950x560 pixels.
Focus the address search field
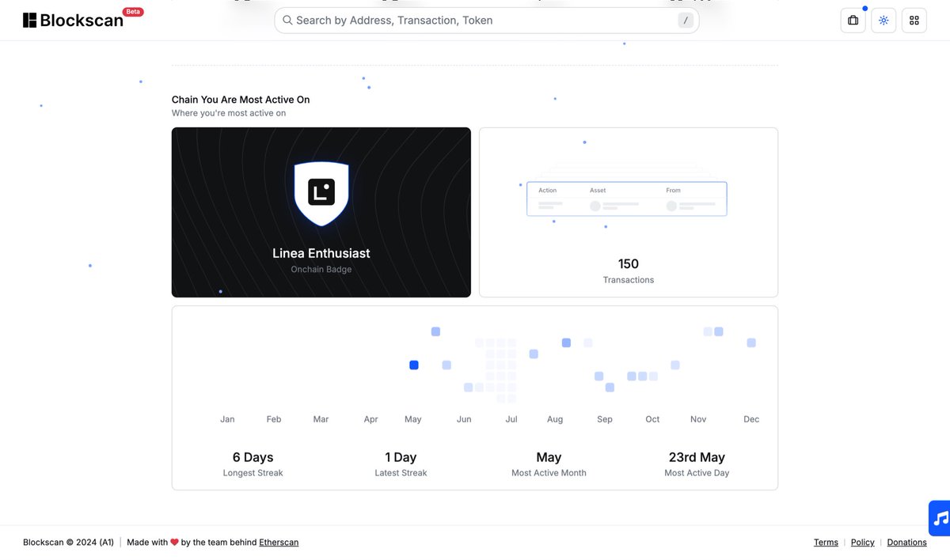click(x=487, y=21)
